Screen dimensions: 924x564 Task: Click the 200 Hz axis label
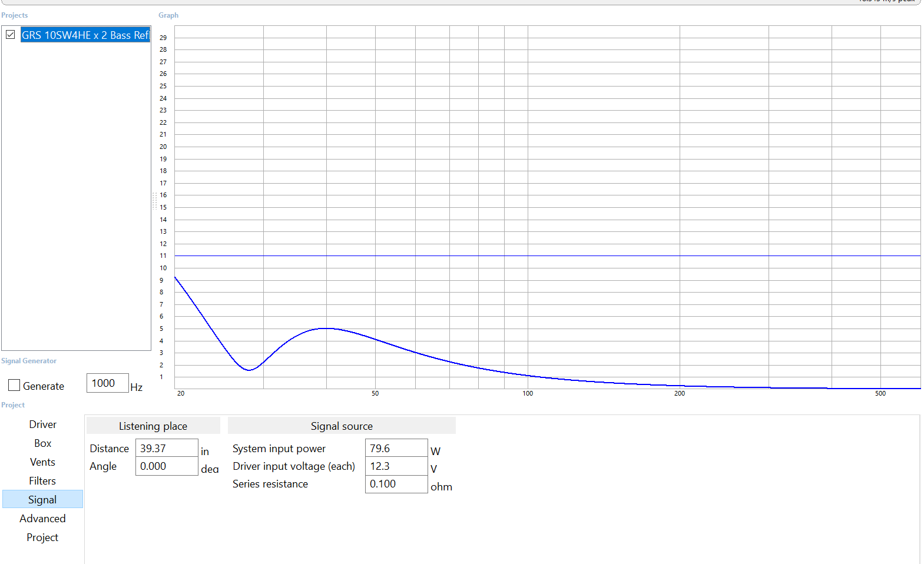[x=680, y=393]
